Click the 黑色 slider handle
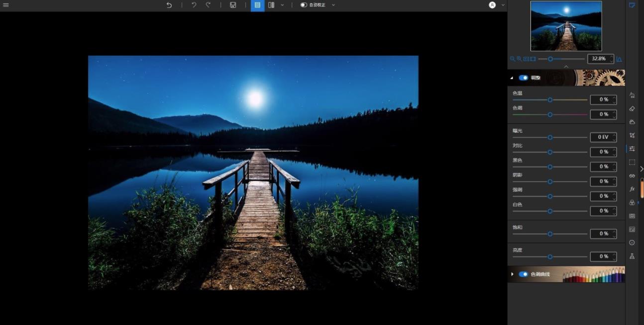The height and width of the screenshot is (325, 644). [x=550, y=167]
